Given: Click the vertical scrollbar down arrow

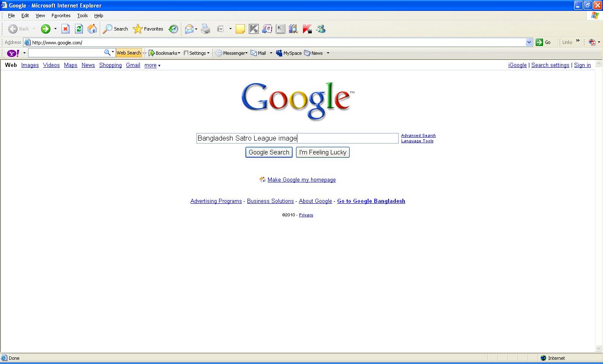Looking at the screenshot, I should [599, 349].
